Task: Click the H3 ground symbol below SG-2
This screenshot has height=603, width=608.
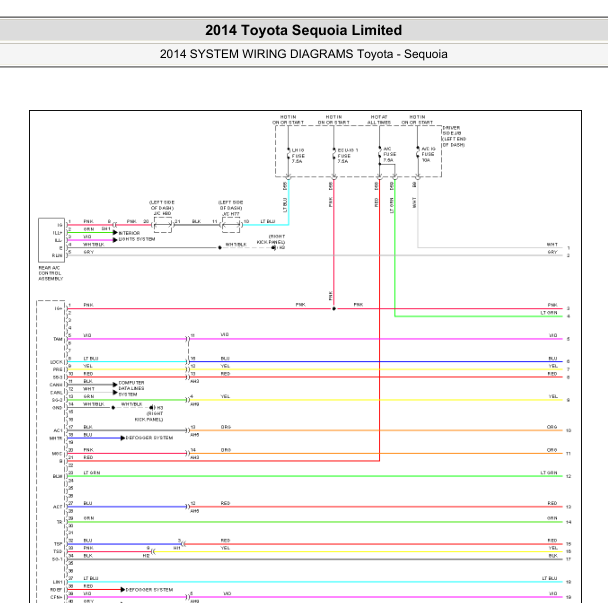Action: pyautogui.click(x=152, y=408)
